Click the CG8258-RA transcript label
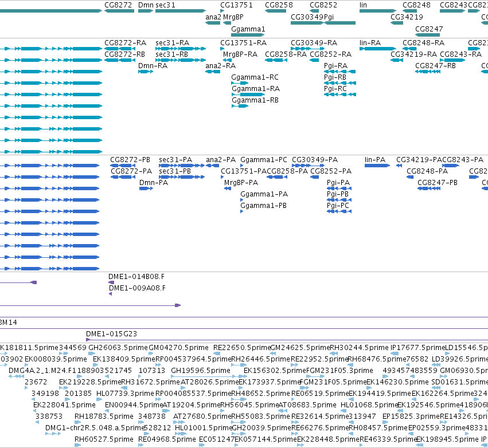The width and height of the screenshot is (488, 448). pyautogui.click(x=286, y=54)
